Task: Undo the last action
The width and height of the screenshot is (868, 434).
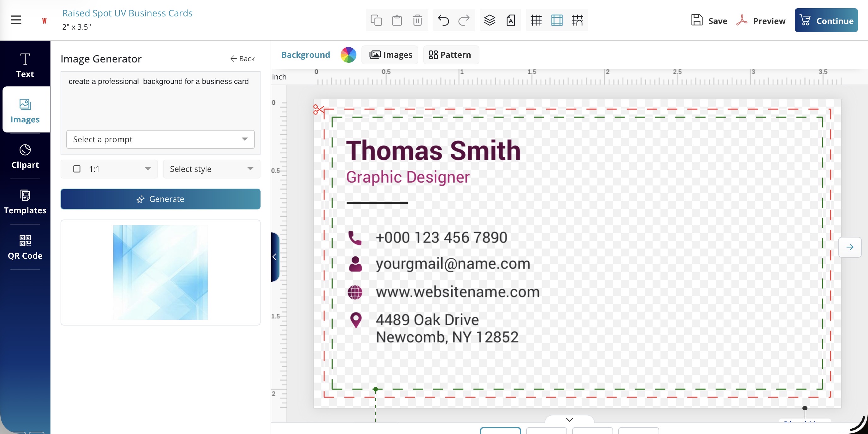Action: (443, 20)
